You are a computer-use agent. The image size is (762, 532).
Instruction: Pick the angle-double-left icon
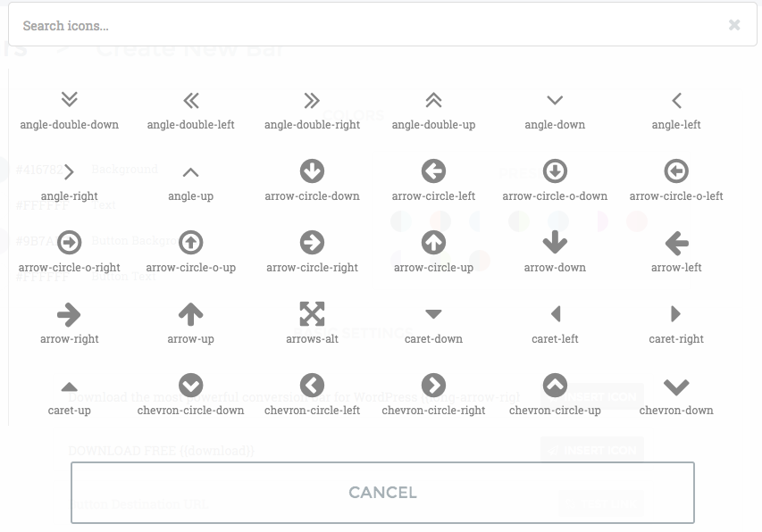[190, 100]
